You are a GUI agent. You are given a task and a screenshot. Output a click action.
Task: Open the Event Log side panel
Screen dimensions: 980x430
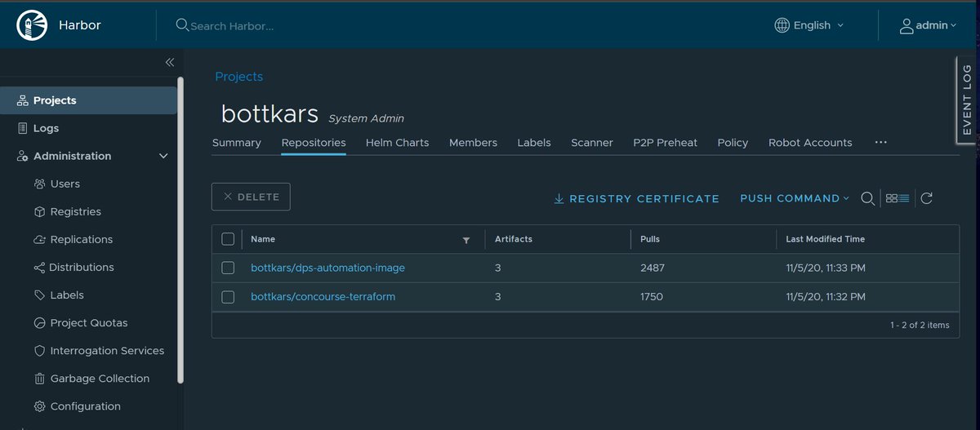coord(967,100)
